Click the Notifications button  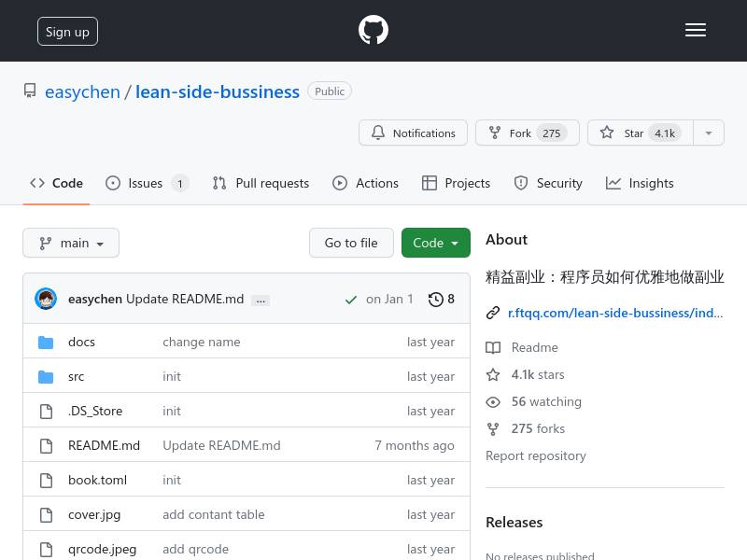click(413, 133)
